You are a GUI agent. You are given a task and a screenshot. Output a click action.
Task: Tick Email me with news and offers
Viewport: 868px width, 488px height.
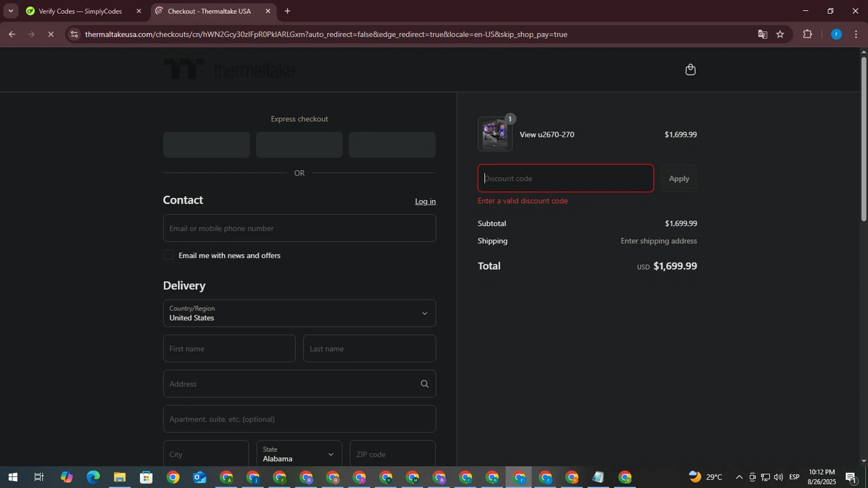point(168,255)
